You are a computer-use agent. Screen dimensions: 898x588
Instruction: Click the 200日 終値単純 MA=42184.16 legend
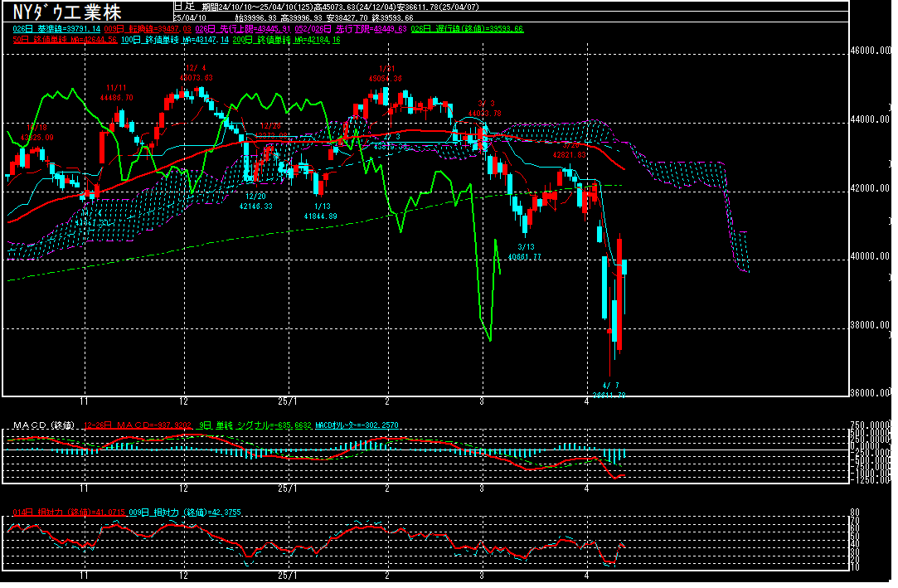(286, 40)
